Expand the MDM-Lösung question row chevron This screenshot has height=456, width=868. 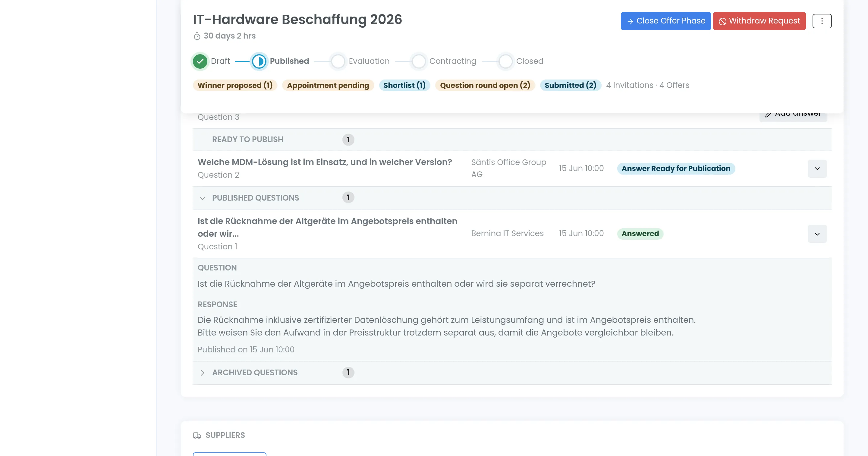817,168
